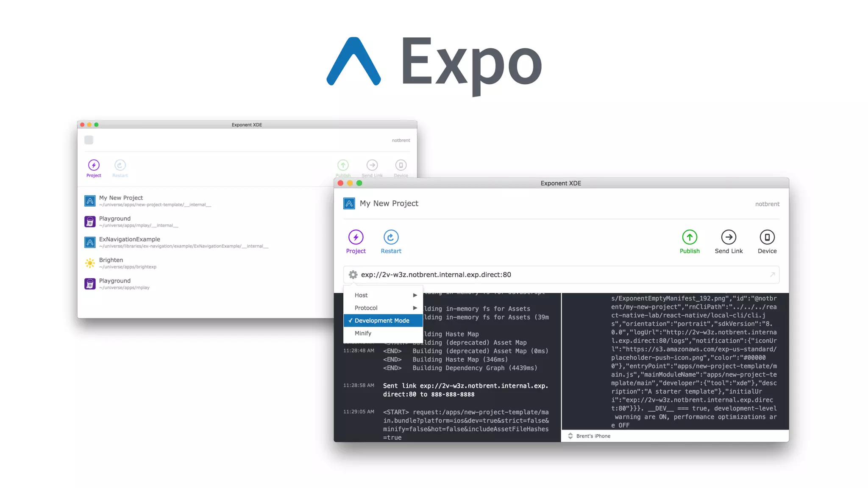Click the Device phone icon
This screenshot has width=868, height=488.
pyautogui.click(x=767, y=237)
